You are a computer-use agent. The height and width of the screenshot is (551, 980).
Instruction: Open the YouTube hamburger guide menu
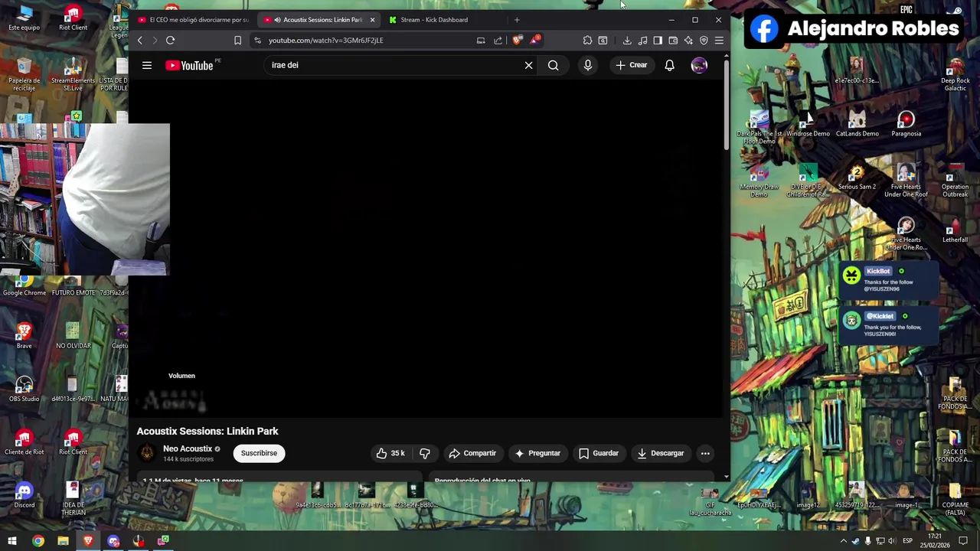click(146, 65)
